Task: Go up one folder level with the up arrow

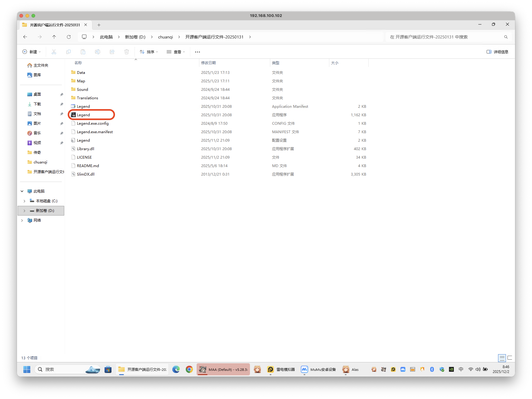Action: pos(54,37)
